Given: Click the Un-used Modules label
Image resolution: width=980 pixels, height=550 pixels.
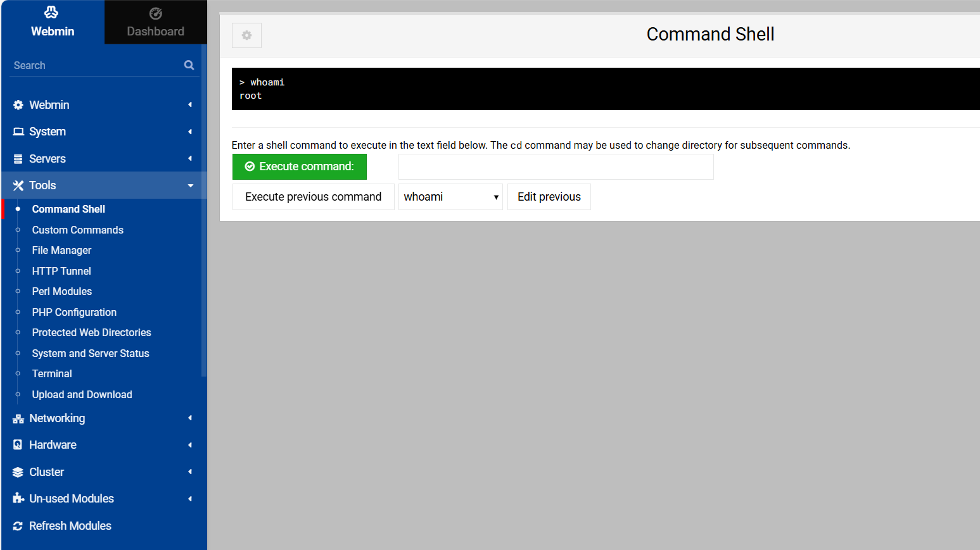Looking at the screenshot, I should 72,499.
